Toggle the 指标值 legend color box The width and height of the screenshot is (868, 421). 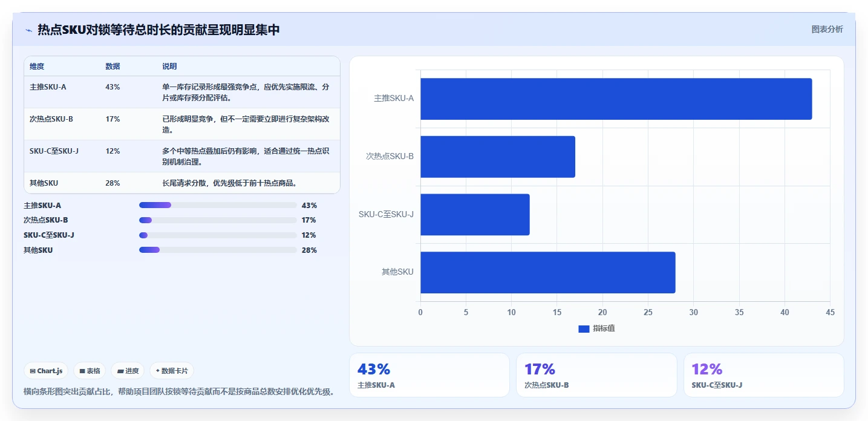pos(584,328)
